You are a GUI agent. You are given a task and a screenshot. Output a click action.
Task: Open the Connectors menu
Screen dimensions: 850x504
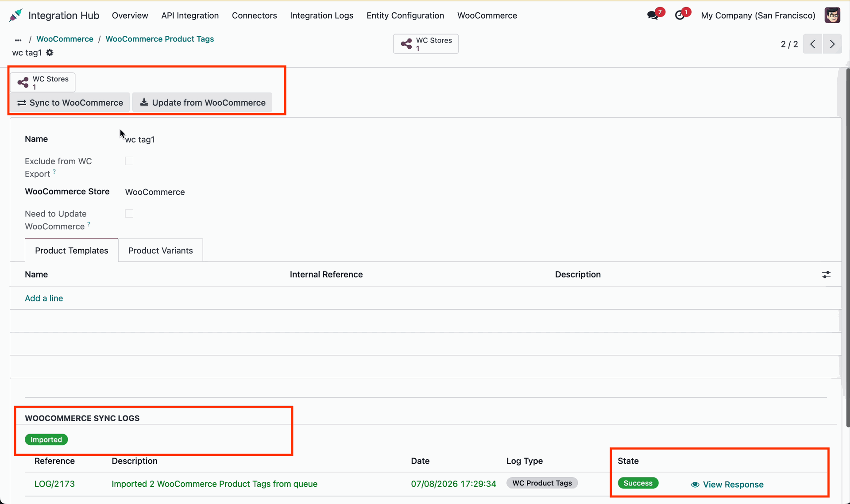pos(255,15)
